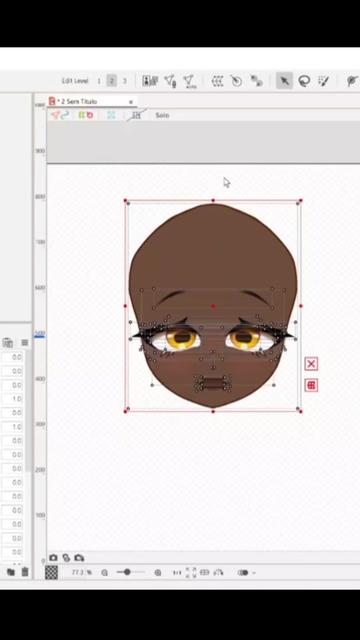Select the brush selection tool
This screenshot has height=640, width=360.
[x=324, y=81]
